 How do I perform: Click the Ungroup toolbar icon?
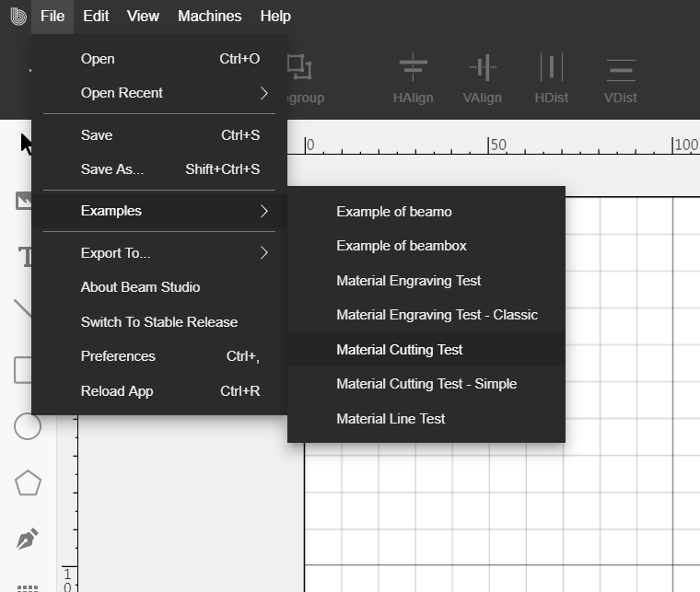(299, 69)
